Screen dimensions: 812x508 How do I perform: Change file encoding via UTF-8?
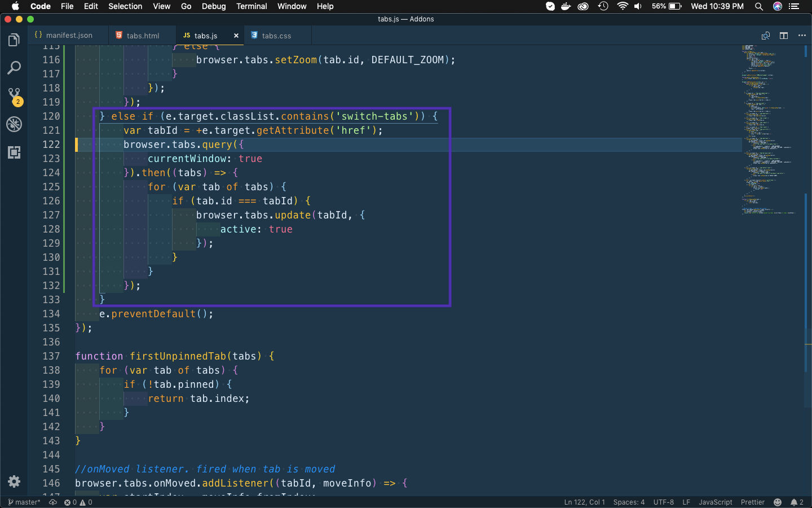pos(664,502)
